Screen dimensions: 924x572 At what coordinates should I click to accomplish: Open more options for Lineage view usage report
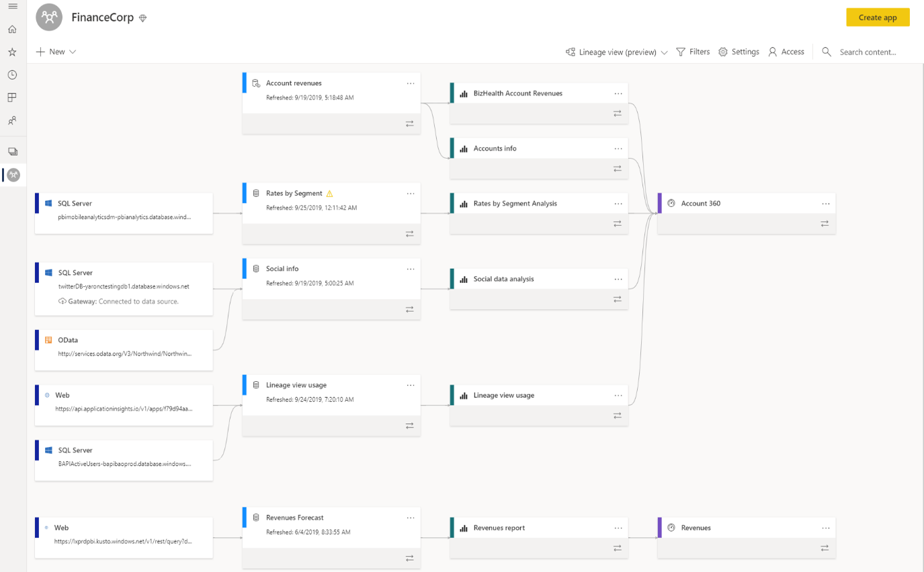[618, 395]
